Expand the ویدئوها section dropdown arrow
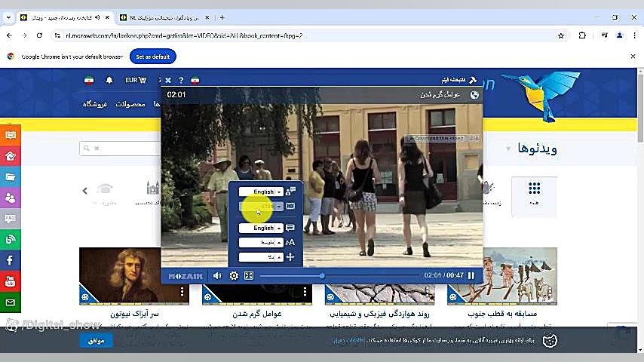Image resolution: width=644 pixels, height=362 pixels. [x=508, y=149]
